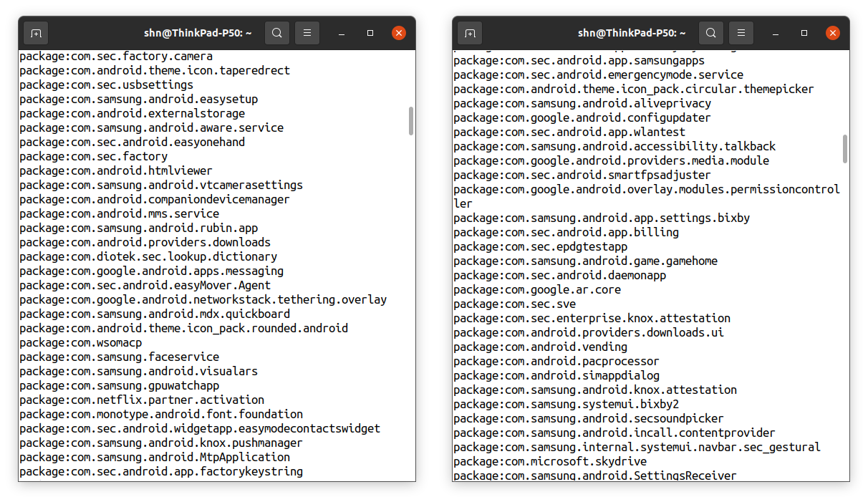Click the 'package:com.samsung.gpuwatchapp' line
Viewport: 868px width, 502px height.
click(120, 385)
